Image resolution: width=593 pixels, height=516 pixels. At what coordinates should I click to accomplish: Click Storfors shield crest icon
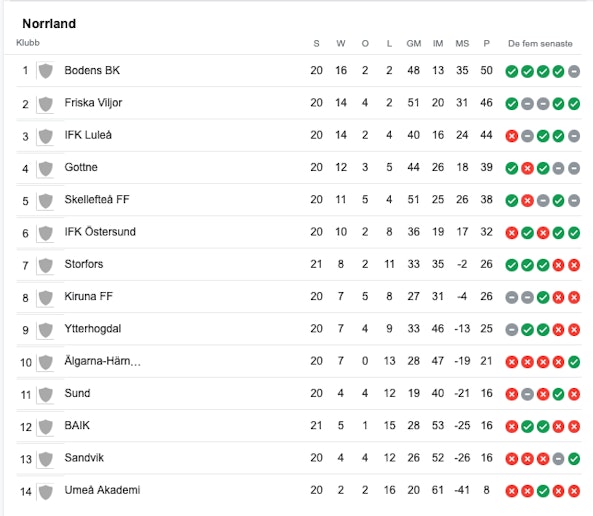pyautogui.click(x=46, y=266)
